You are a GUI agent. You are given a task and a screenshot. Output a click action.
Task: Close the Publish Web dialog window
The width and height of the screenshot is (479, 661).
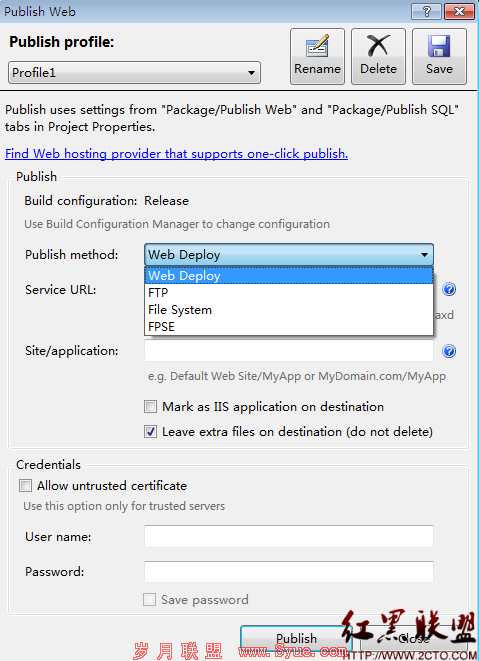click(459, 11)
